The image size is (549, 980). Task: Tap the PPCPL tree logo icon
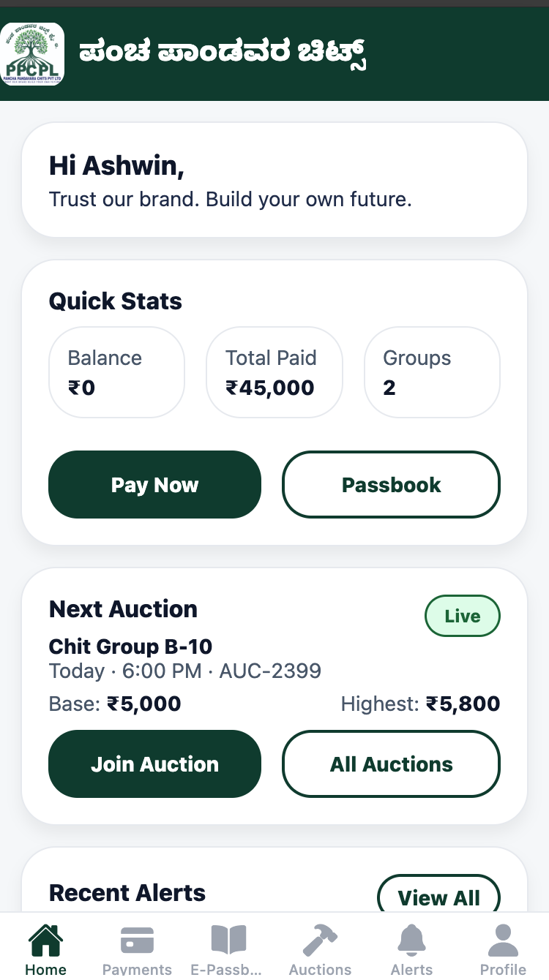tap(32, 54)
